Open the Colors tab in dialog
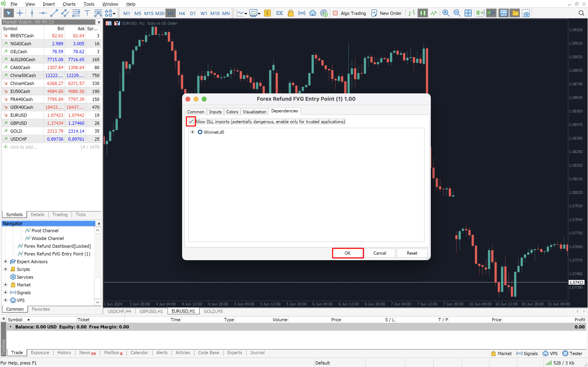 pyautogui.click(x=232, y=111)
